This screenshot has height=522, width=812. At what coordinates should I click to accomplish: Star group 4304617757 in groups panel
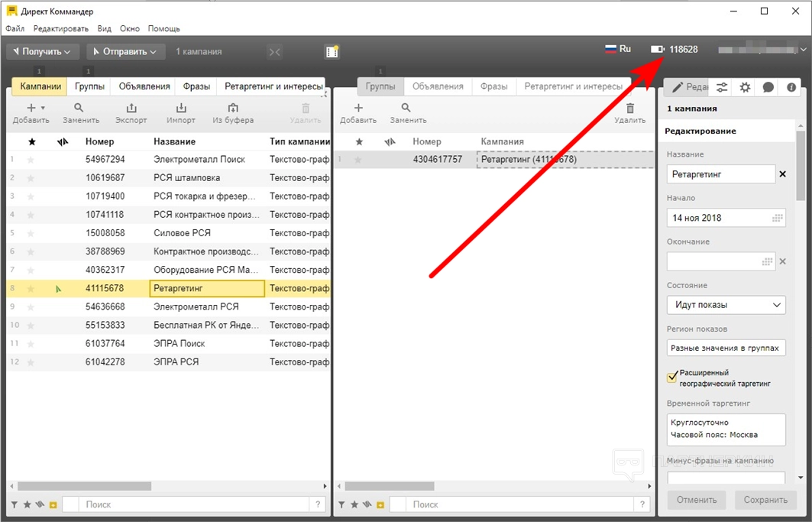[x=357, y=160]
